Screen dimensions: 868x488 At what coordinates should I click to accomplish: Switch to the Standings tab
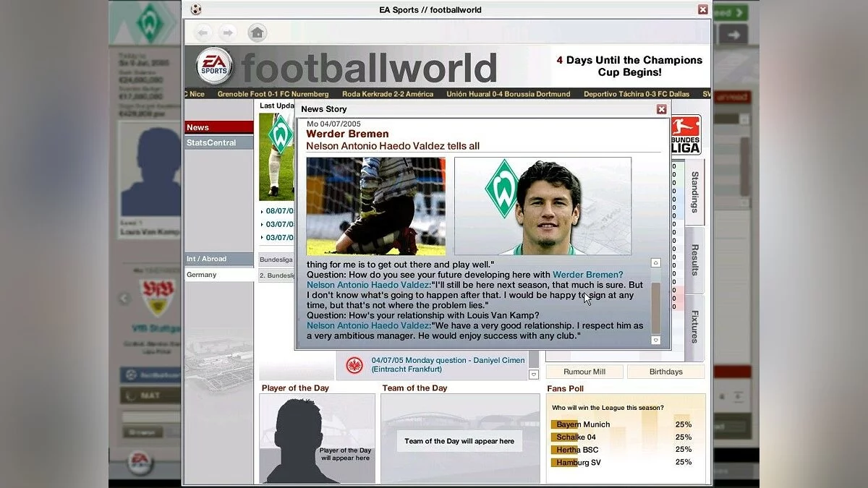[x=694, y=192]
